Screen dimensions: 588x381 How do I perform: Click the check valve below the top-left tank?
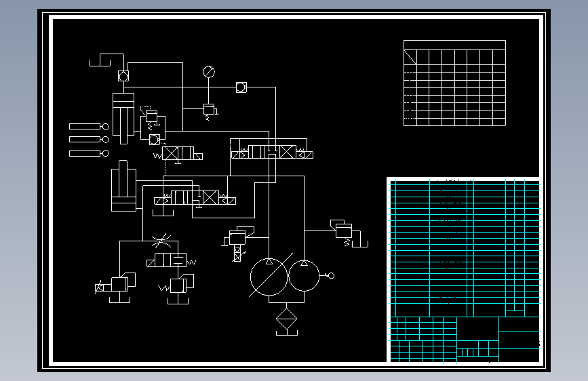[123, 76]
